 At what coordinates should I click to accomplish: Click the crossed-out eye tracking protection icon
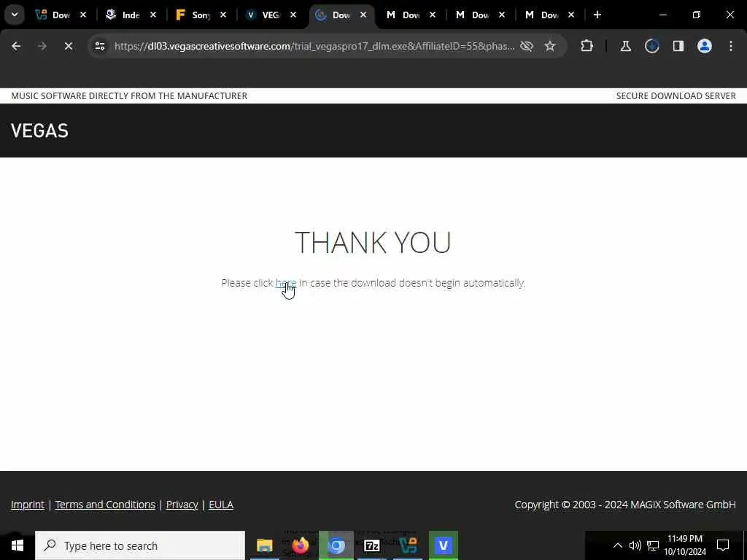tap(527, 46)
